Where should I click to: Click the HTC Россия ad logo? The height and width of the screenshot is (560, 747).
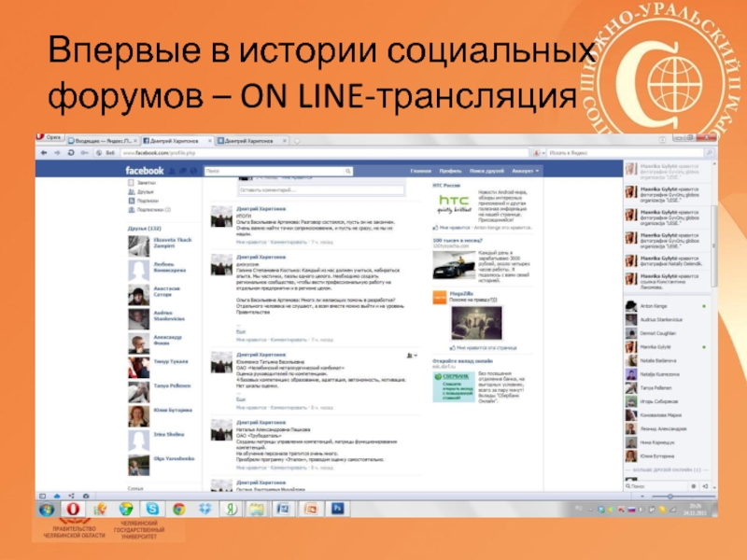[454, 204]
